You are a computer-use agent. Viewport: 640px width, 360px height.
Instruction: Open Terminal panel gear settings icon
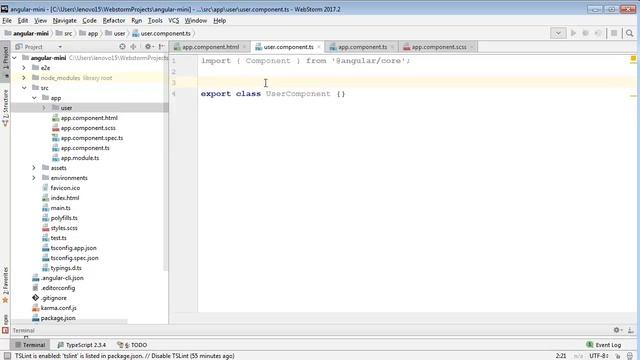[x=617, y=330]
